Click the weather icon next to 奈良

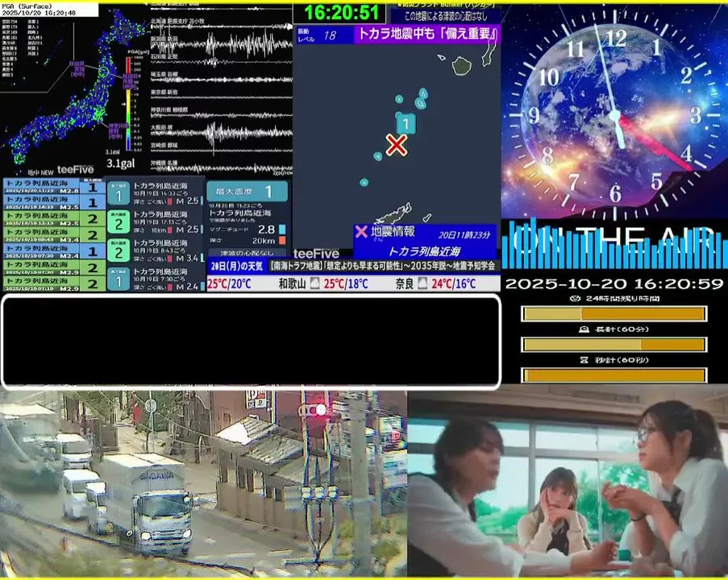[422, 283]
